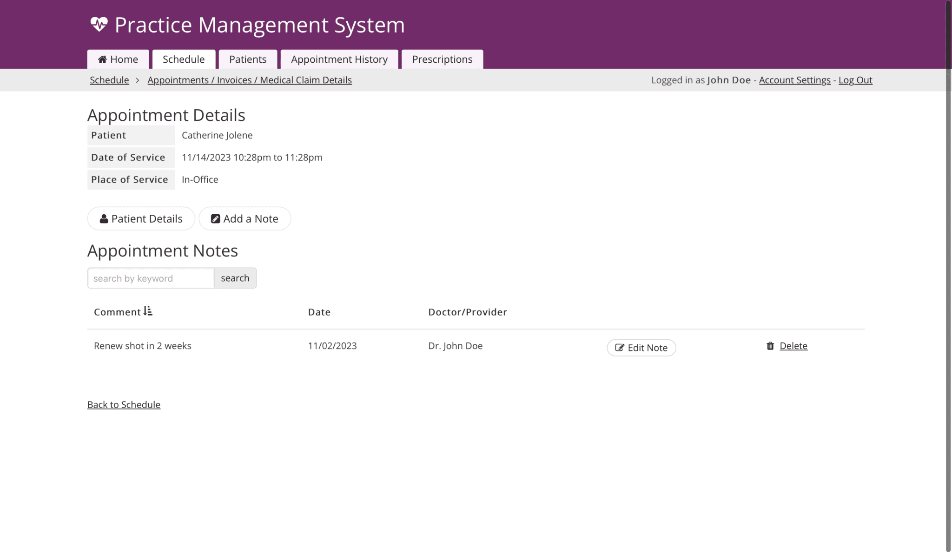Click the sort icon next to Comment
Image resolution: width=952 pixels, height=560 pixels.
(148, 311)
